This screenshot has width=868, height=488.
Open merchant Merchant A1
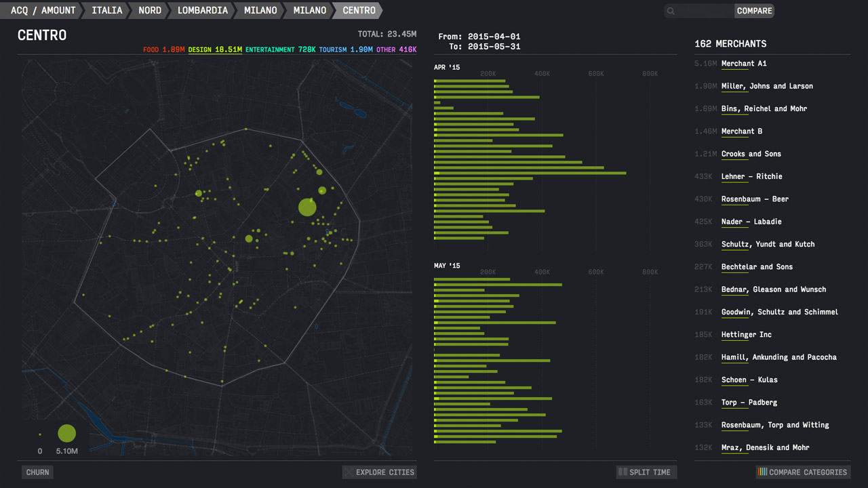tap(744, 64)
